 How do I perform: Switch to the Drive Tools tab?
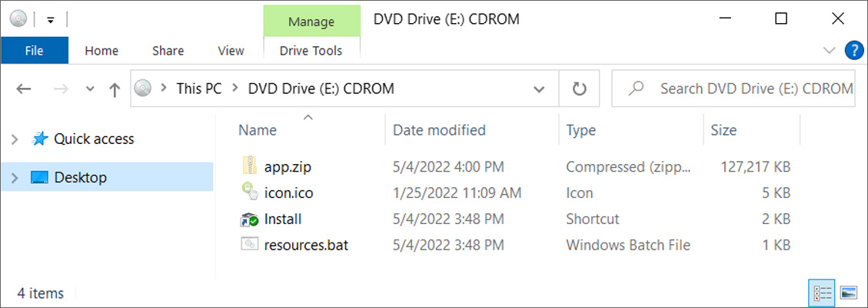coord(311,51)
